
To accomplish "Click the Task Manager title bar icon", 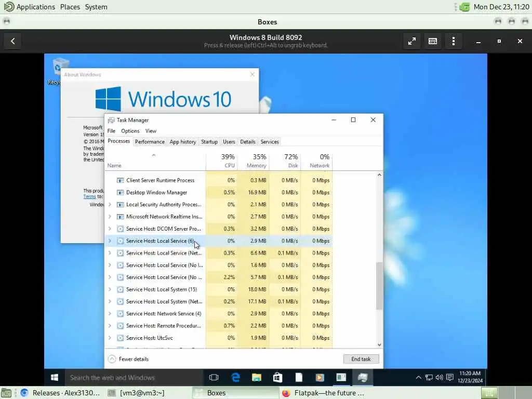I will click(x=111, y=120).
